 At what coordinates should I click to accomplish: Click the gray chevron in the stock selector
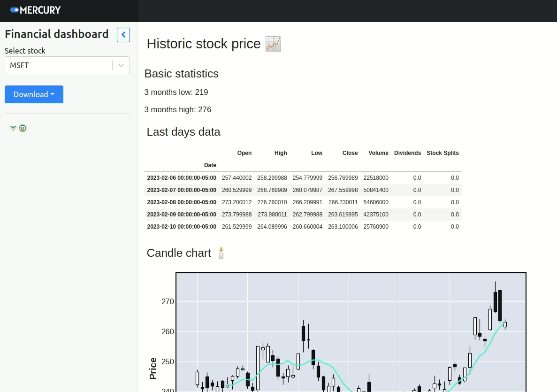(x=121, y=65)
